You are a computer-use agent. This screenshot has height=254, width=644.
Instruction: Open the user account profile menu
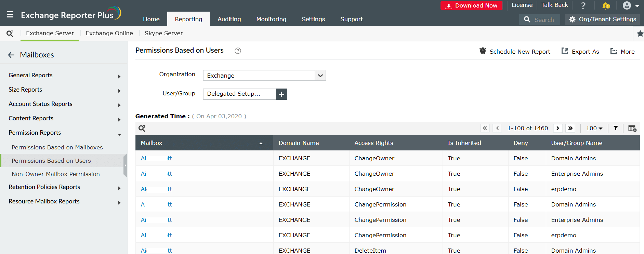click(631, 5)
